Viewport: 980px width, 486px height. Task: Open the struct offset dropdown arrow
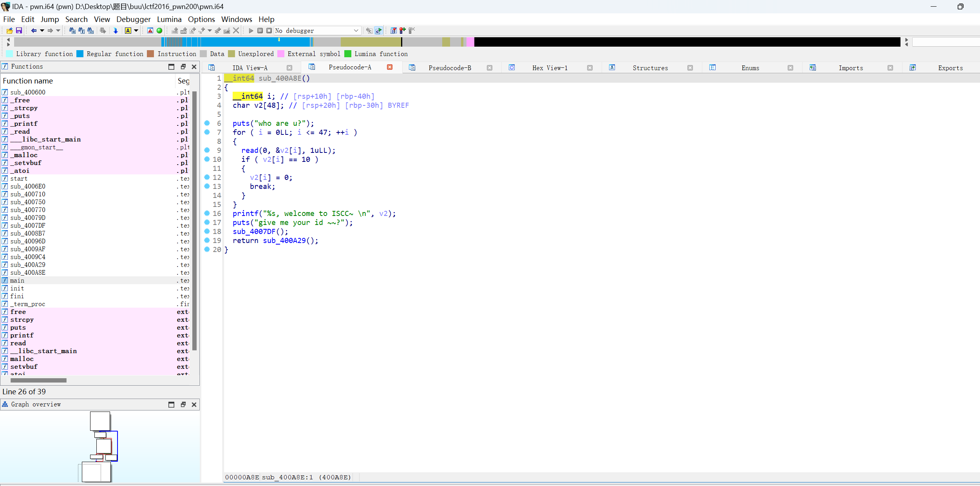click(210, 31)
